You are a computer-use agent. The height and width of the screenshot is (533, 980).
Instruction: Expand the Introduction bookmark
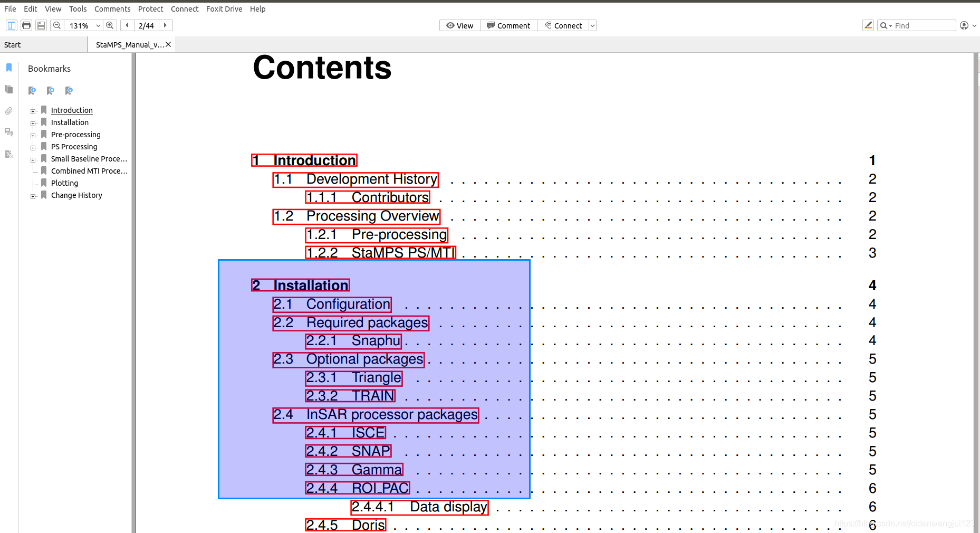click(x=33, y=111)
